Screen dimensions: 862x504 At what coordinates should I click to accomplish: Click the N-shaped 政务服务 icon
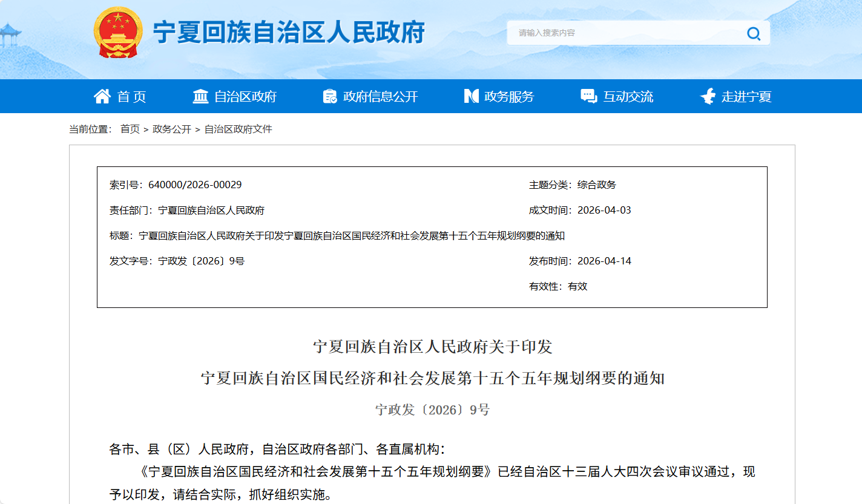pyautogui.click(x=471, y=96)
